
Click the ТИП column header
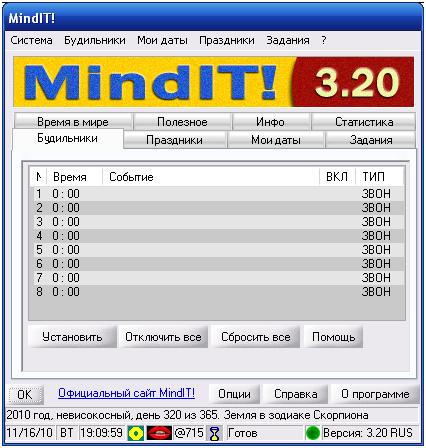pos(380,177)
